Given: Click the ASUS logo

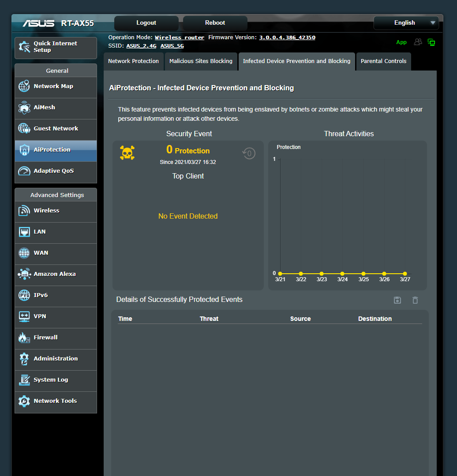Looking at the screenshot, I should tap(38, 23).
